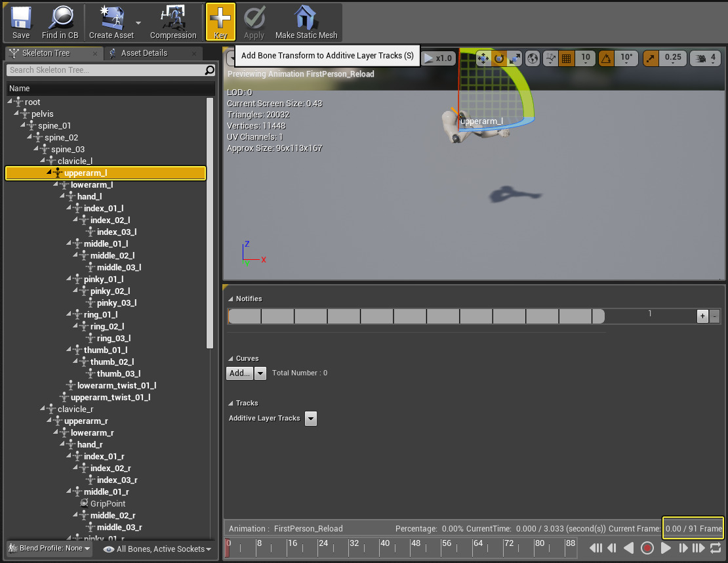Open the Blend Profile dropdown
Screen dimensions: 728x563
coord(50,549)
